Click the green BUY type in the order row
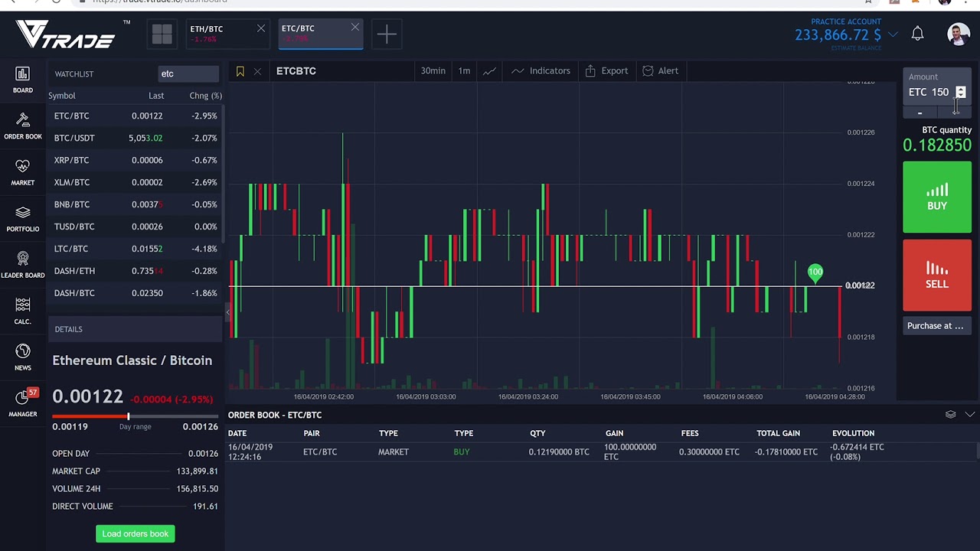 pos(461,452)
